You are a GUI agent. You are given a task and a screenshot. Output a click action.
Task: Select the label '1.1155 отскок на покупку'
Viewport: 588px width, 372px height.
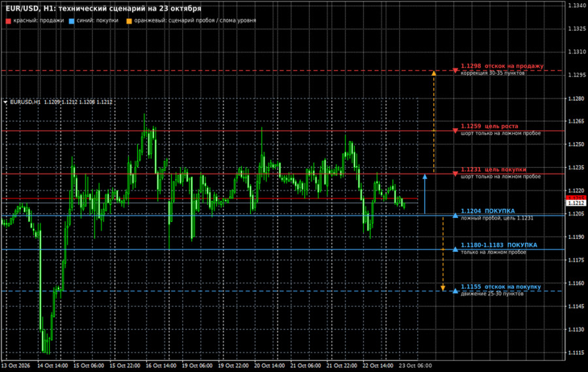(x=501, y=287)
